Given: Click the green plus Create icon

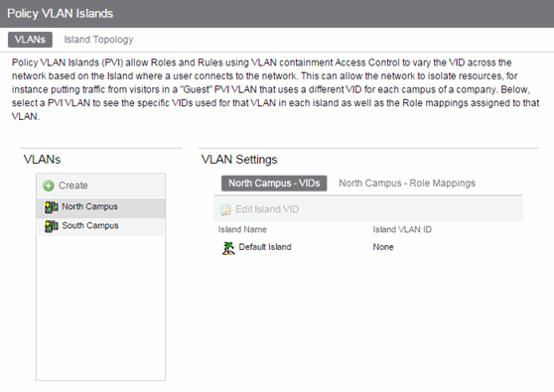Looking at the screenshot, I should [49, 186].
